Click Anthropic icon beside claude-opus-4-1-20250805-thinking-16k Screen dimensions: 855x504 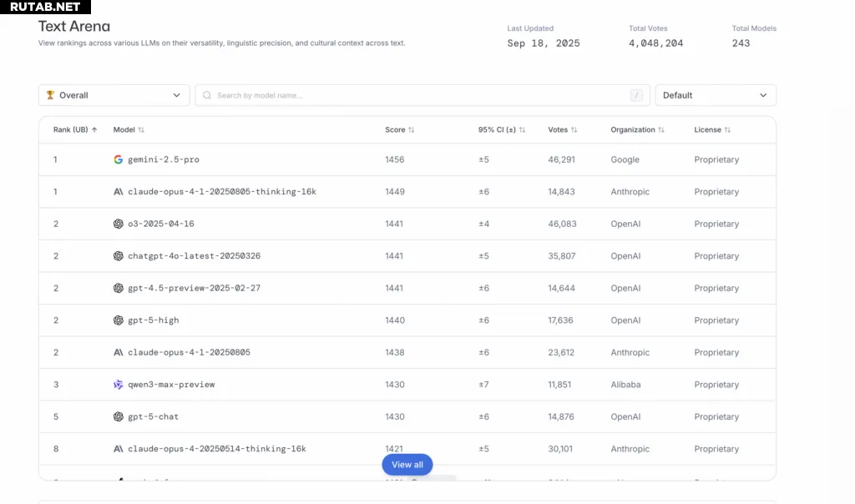(118, 192)
